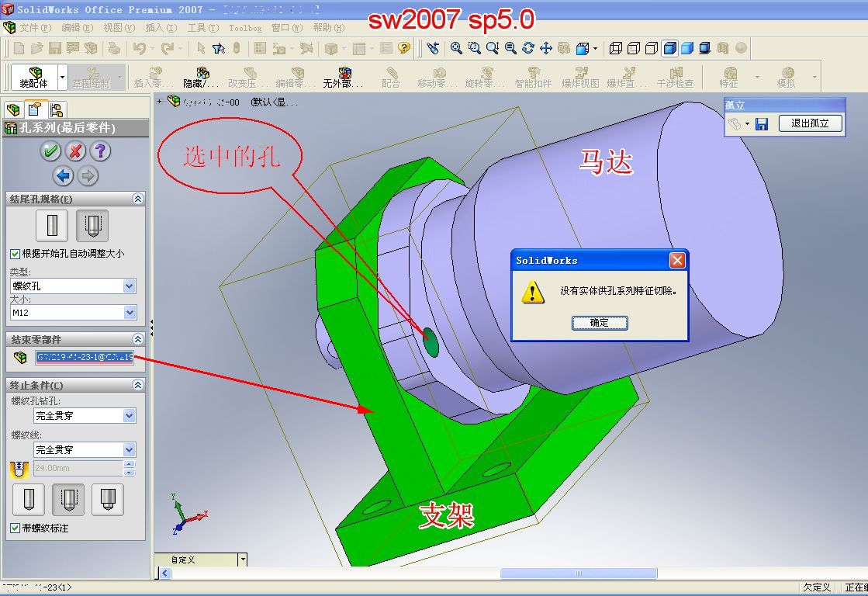The width and height of the screenshot is (868, 596).
Task: Cancel hole series with red X
Action: (x=75, y=151)
